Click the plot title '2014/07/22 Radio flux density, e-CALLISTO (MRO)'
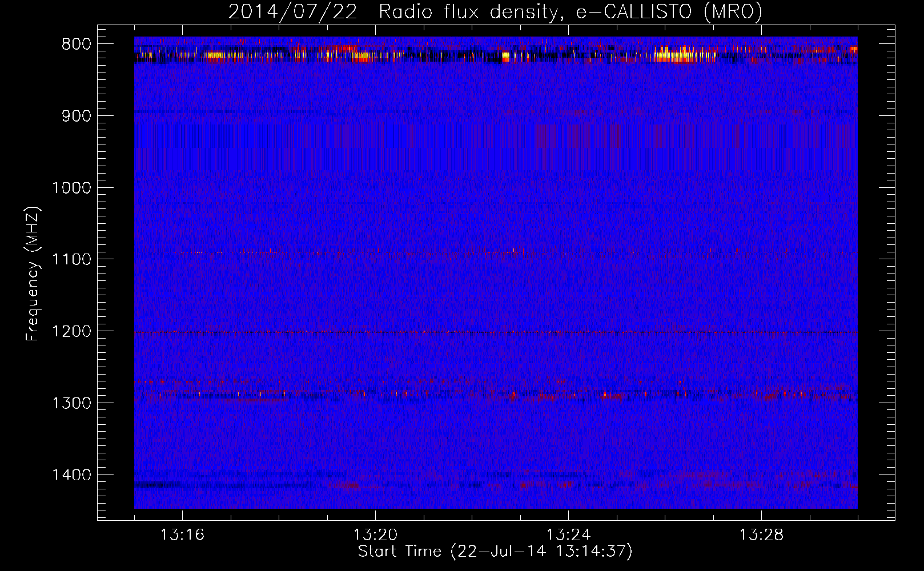Image resolution: width=924 pixels, height=571 pixels. click(495, 11)
